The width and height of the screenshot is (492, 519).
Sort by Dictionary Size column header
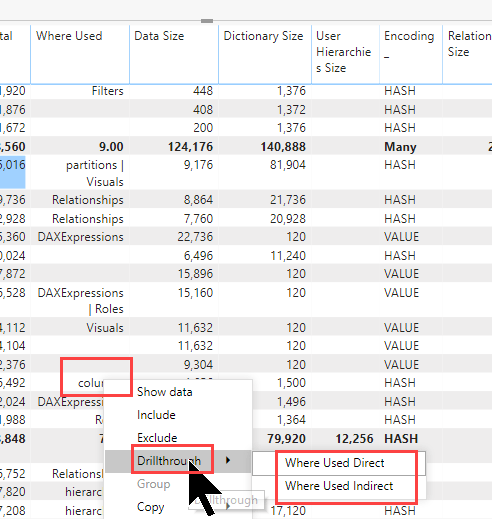tap(263, 36)
